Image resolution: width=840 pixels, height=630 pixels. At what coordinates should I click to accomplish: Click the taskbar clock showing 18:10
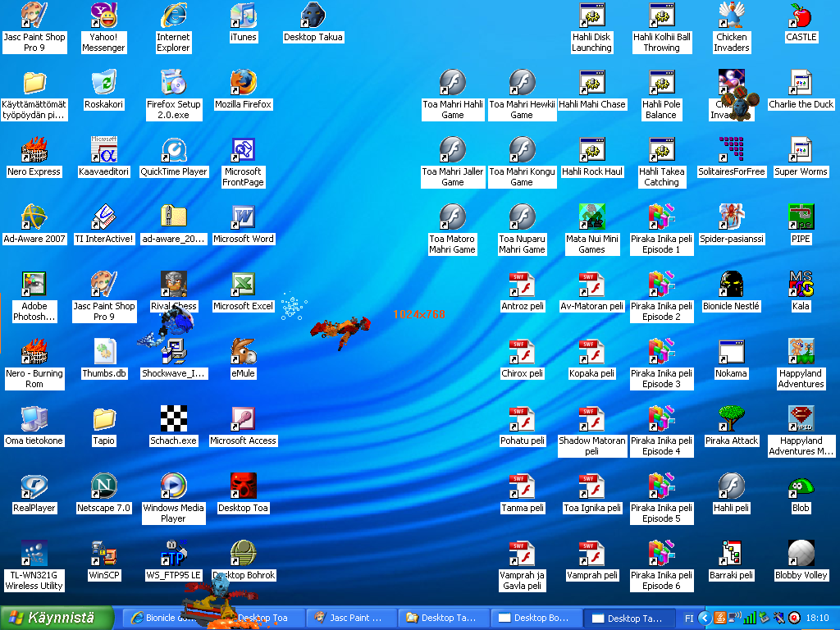coord(817,618)
